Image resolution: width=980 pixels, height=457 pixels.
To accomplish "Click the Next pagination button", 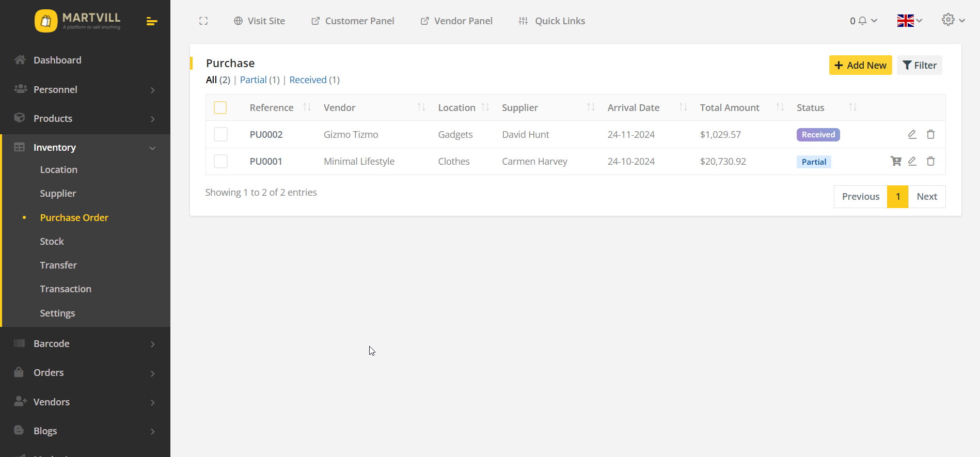I will point(926,197).
